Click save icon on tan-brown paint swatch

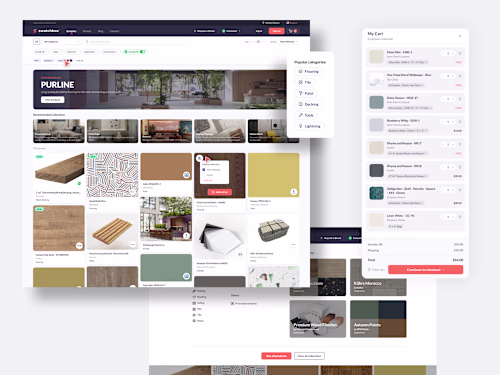click(186, 175)
